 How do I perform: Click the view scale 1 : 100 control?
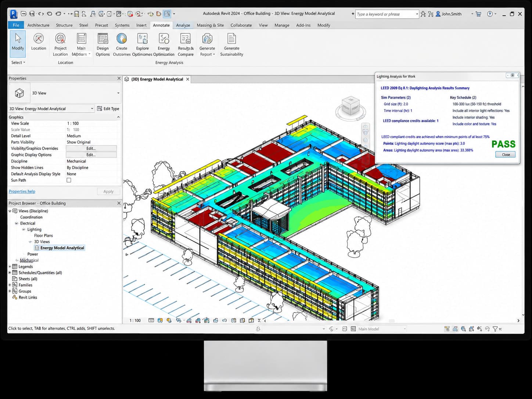(x=135, y=321)
